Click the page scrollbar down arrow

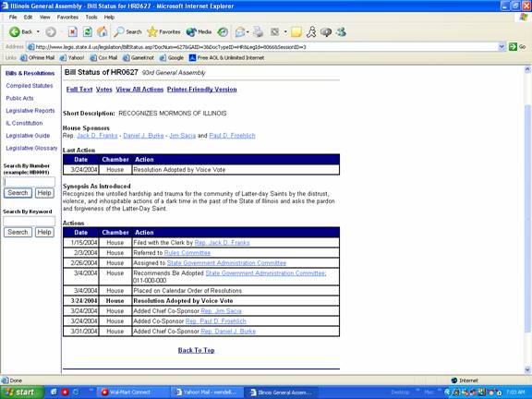527,369
